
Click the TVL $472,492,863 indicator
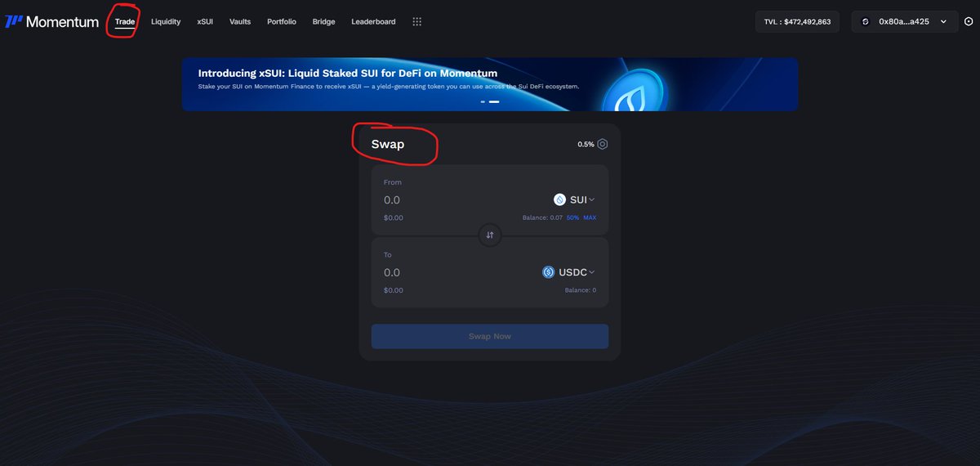click(797, 22)
